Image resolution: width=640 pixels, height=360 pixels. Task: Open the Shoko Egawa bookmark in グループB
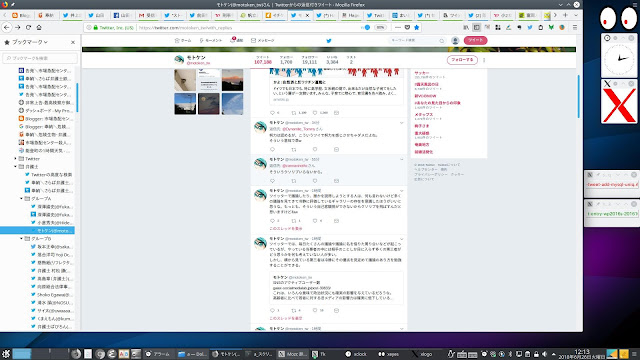click(x=52, y=295)
